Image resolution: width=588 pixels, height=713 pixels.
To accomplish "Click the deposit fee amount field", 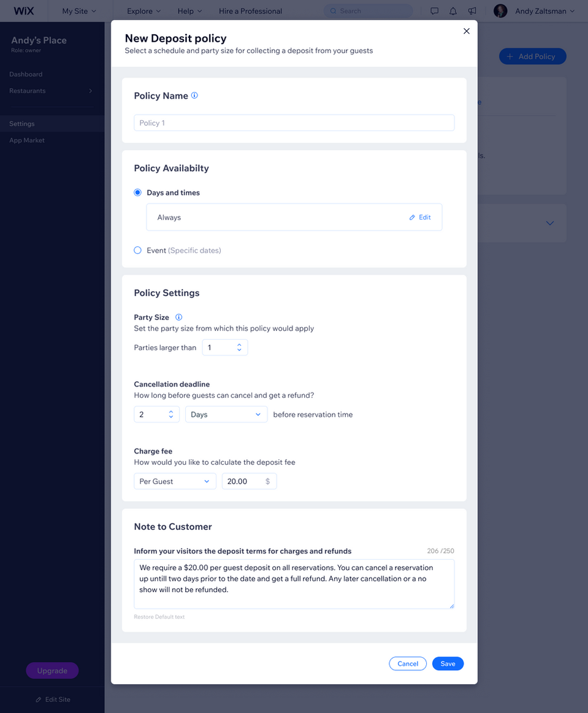I will [249, 481].
